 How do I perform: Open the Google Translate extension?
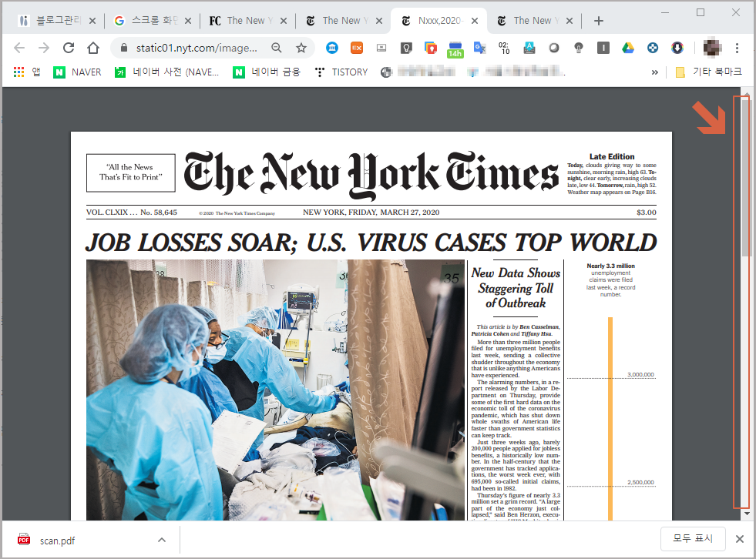tap(480, 48)
